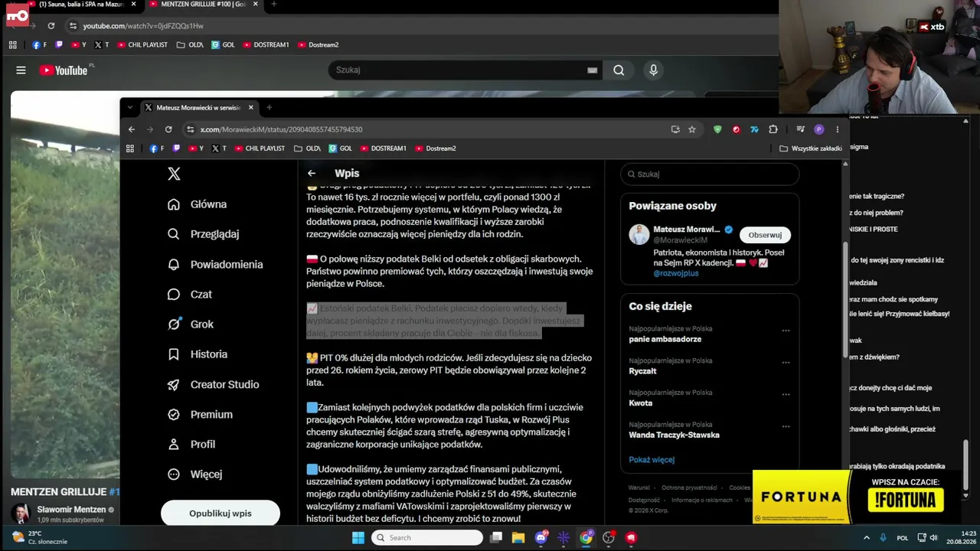980x551 pixels.
Task: Switch to the MENTZEN GRILLUJE #100 tab
Action: pyautogui.click(x=203, y=5)
